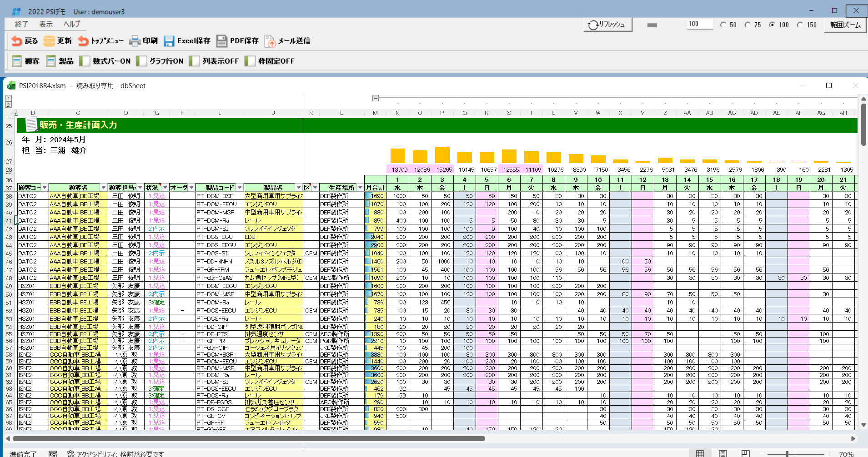Open the 生産場所 column filter dropdown
868x457 pixels.
[360, 188]
